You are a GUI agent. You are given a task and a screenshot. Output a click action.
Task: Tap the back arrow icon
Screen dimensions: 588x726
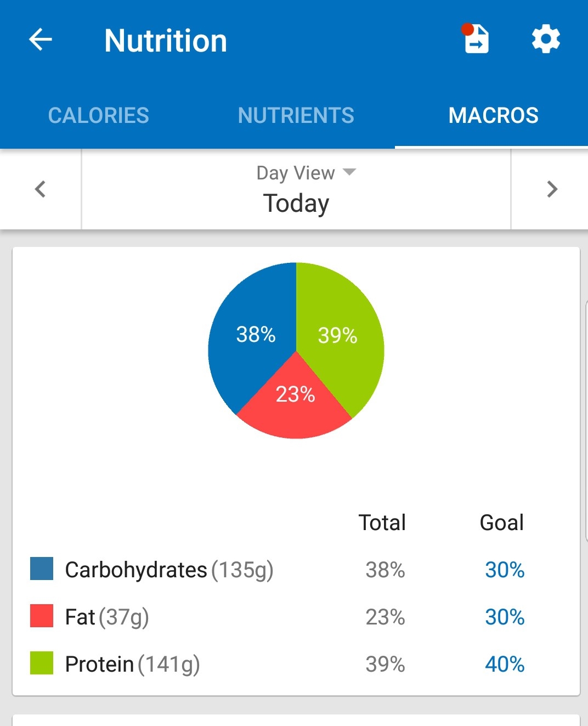[x=41, y=40]
